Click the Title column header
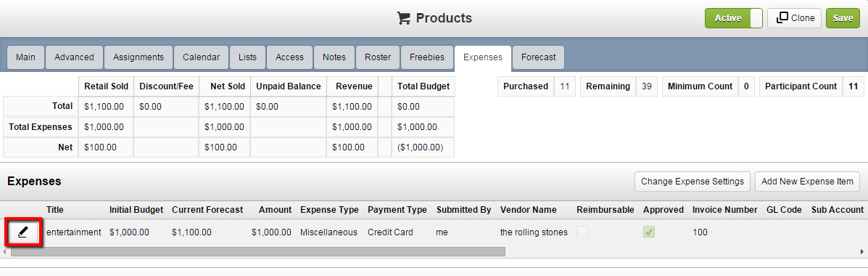This screenshot has width=868, height=276. (55, 209)
